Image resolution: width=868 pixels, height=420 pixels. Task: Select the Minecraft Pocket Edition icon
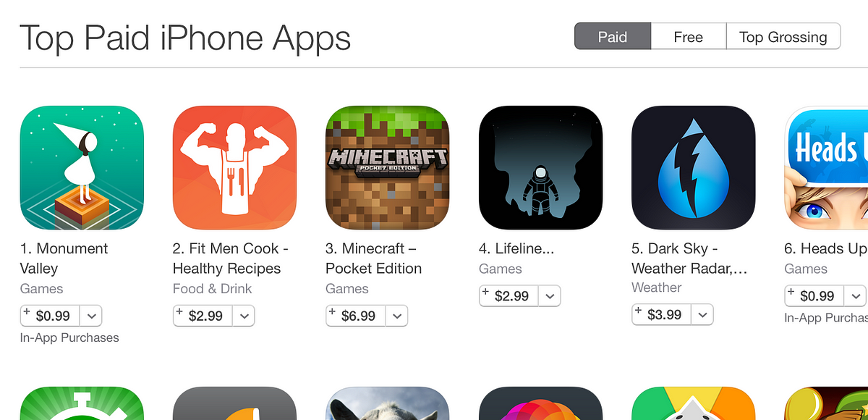tap(387, 167)
